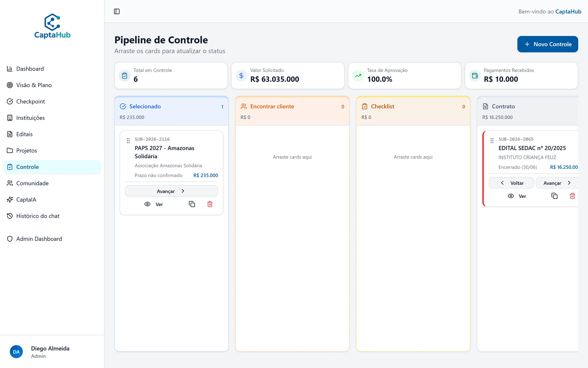The height and width of the screenshot is (368, 588).
Task: Click the Checklist column clipboard icon
Action: (x=365, y=106)
